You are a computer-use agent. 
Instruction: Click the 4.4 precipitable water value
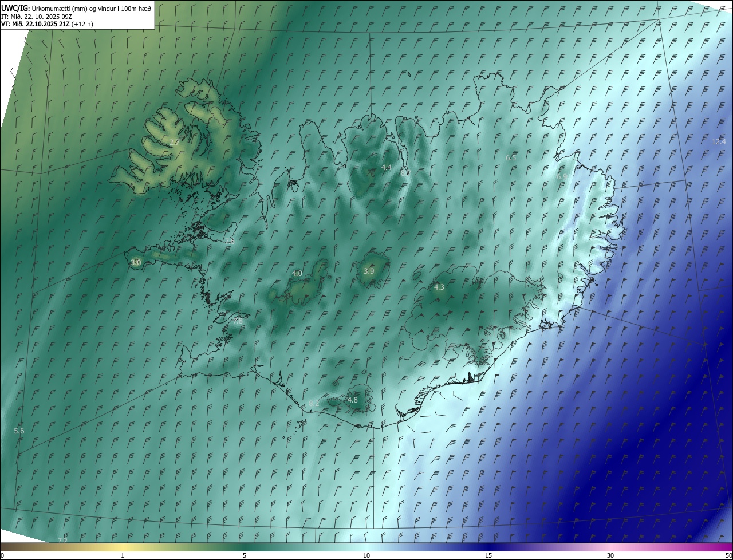[387, 167]
